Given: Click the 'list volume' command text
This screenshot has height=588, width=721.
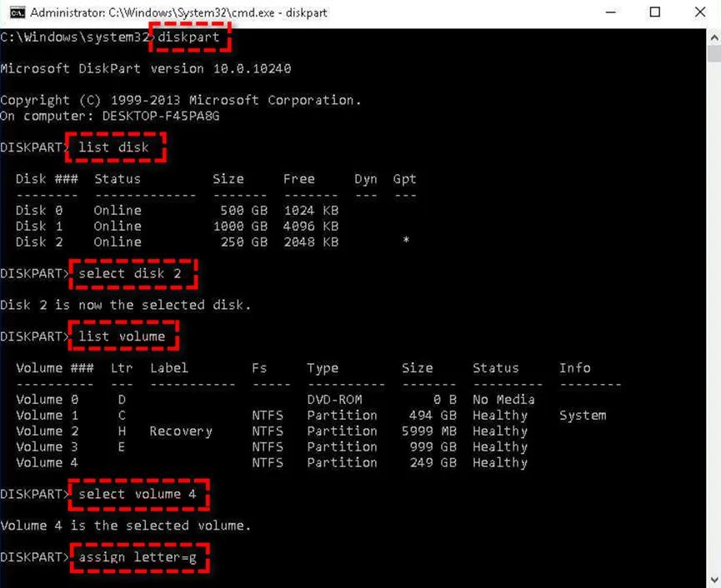Looking at the screenshot, I should 122,336.
